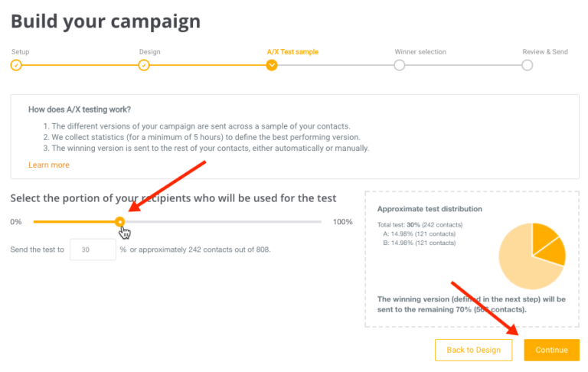Click the Design step checkmark circle
Viewport: 588px width, 372px height.
click(x=144, y=65)
